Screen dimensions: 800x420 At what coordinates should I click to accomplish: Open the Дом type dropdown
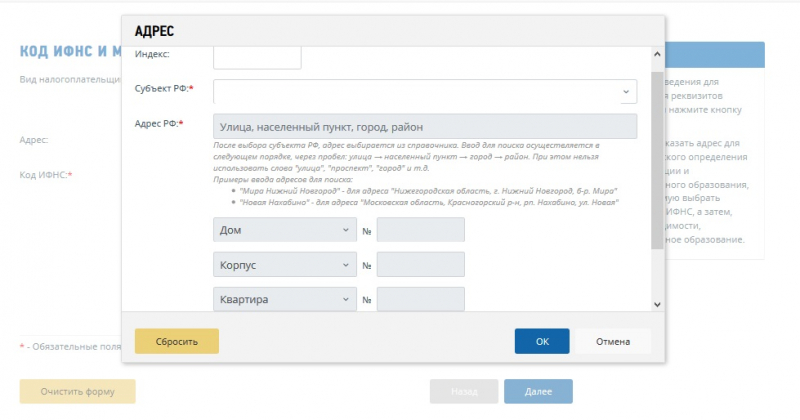coord(284,230)
